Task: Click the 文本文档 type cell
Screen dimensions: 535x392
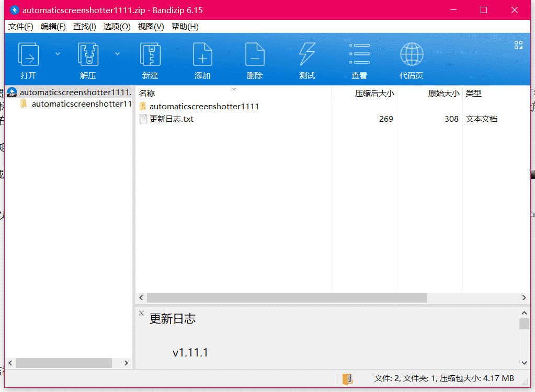Action: point(482,119)
